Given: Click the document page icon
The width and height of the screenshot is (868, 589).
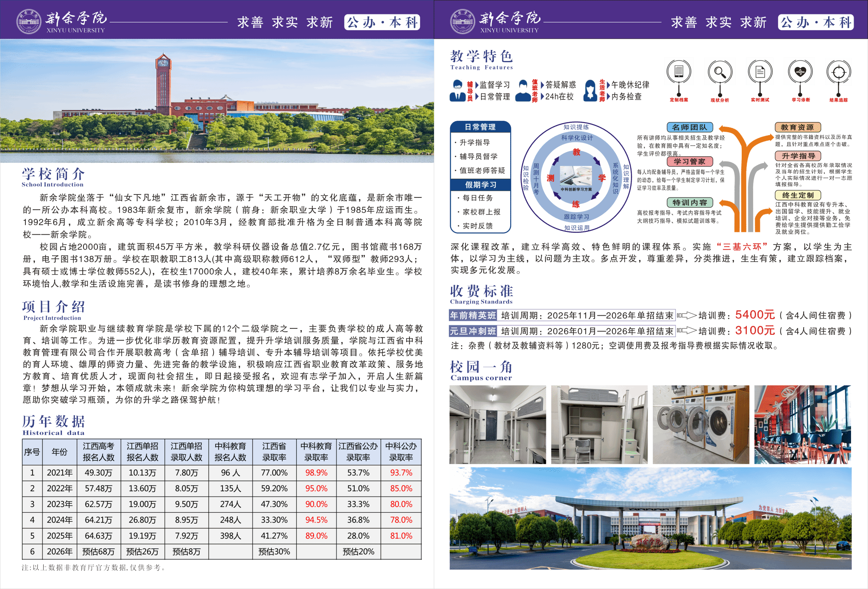Looking at the screenshot, I should pos(759,72).
